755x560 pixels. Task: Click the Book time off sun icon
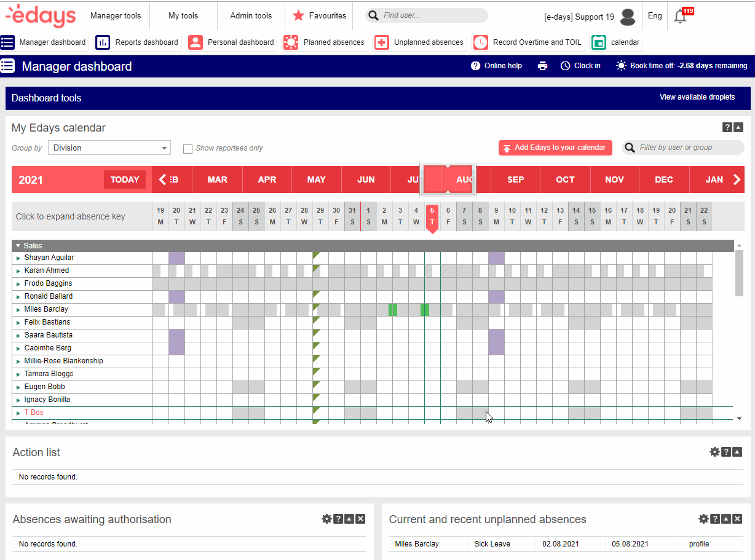click(x=622, y=66)
